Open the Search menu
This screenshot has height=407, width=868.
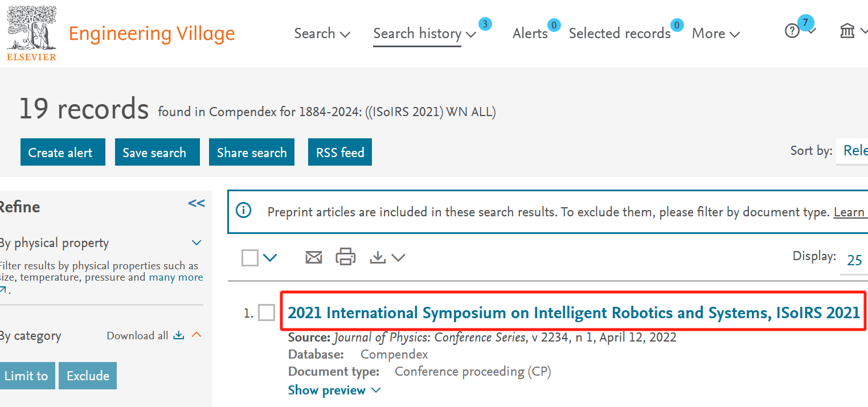click(322, 34)
